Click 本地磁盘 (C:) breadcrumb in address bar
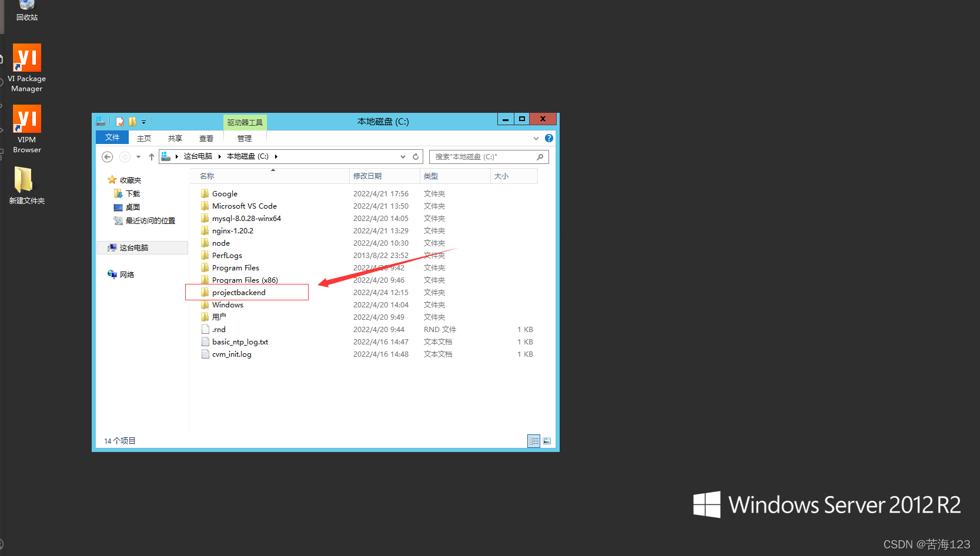The width and height of the screenshot is (980, 556). click(x=247, y=156)
